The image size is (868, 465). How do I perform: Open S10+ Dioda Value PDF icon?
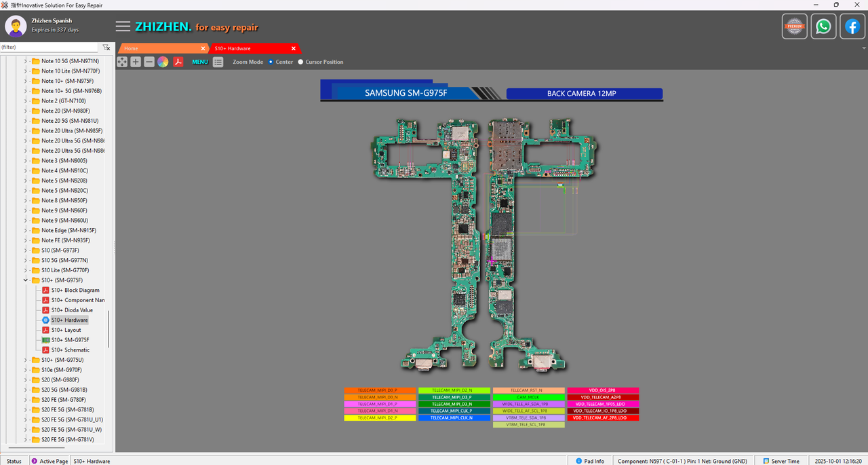tap(45, 310)
